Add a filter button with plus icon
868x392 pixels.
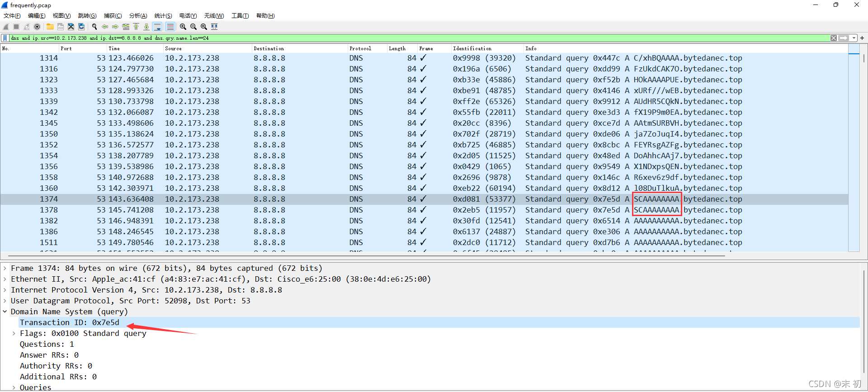point(862,38)
